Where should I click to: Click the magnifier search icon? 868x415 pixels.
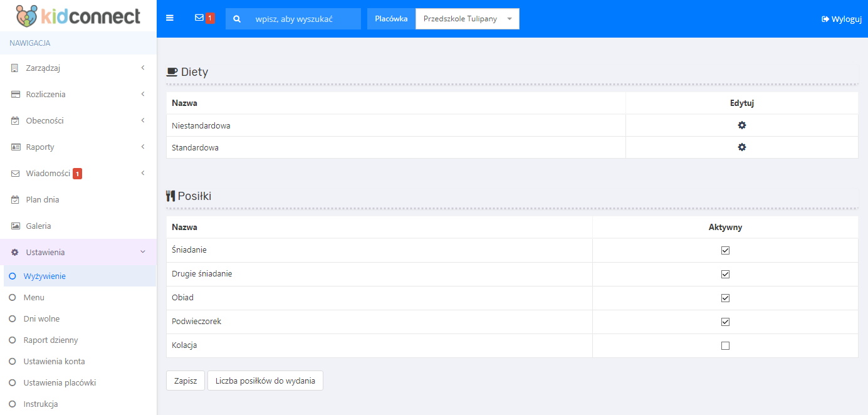pyautogui.click(x=237, y=19)
